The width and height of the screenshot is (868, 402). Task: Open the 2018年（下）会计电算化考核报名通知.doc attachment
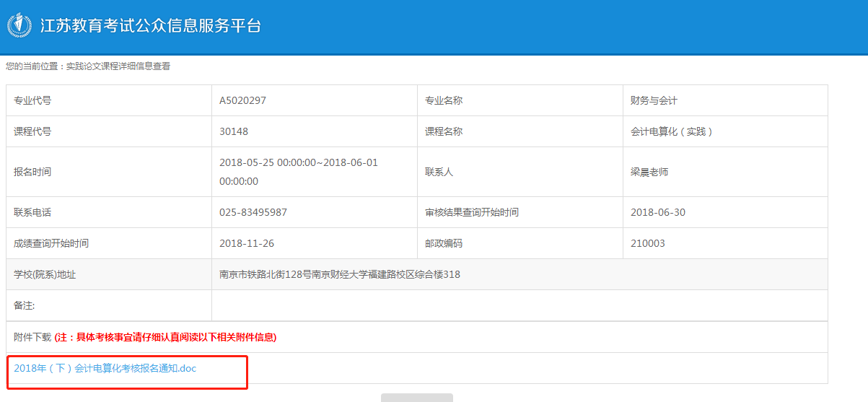click(105, 368)
